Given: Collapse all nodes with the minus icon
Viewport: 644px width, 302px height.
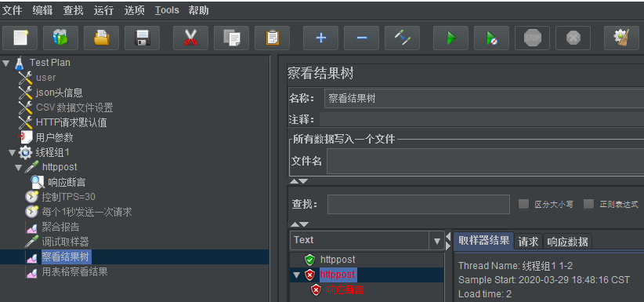Looking at the screenshot, I should (x=361, y=38).
